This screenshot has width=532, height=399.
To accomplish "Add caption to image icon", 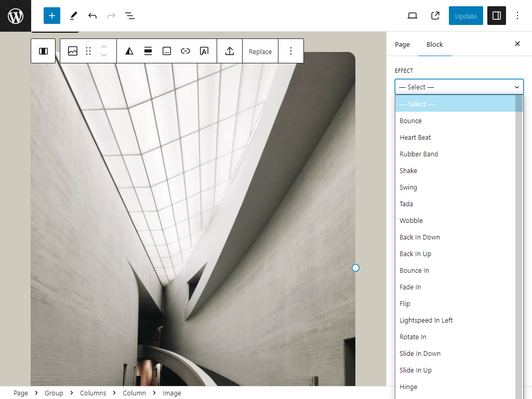I will pos(167,51).
